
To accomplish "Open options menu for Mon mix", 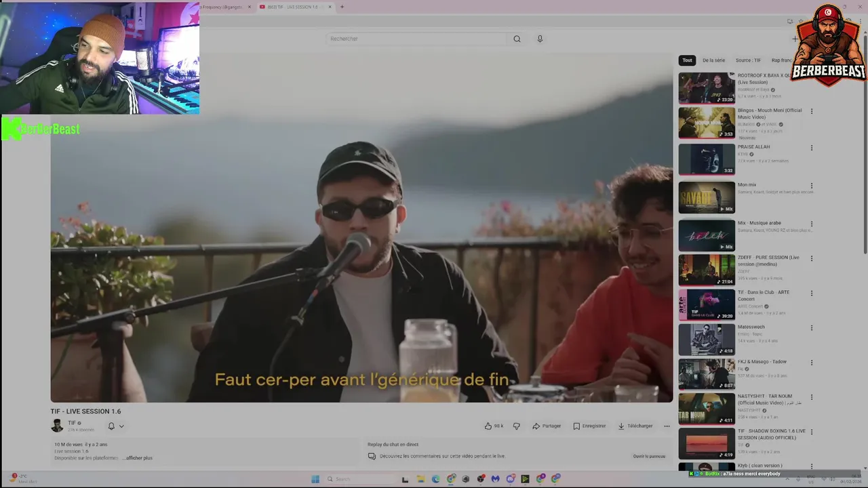I will [811, 186].
